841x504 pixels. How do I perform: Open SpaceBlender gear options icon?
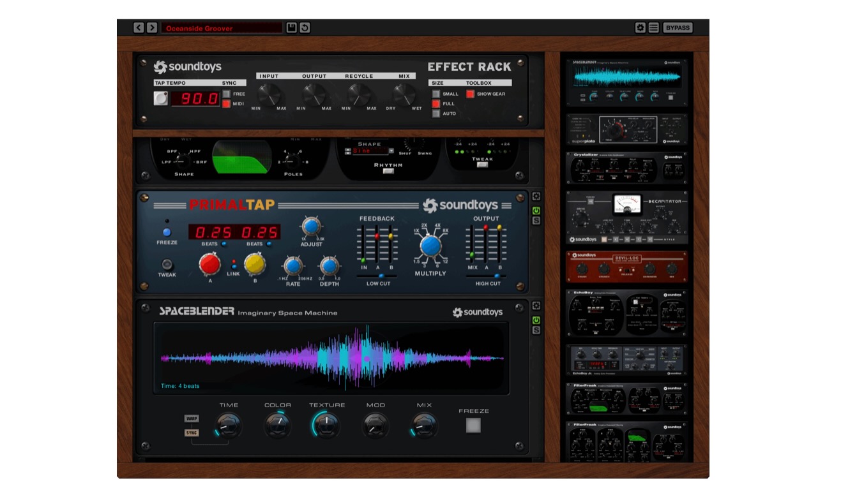coord(536,306)
